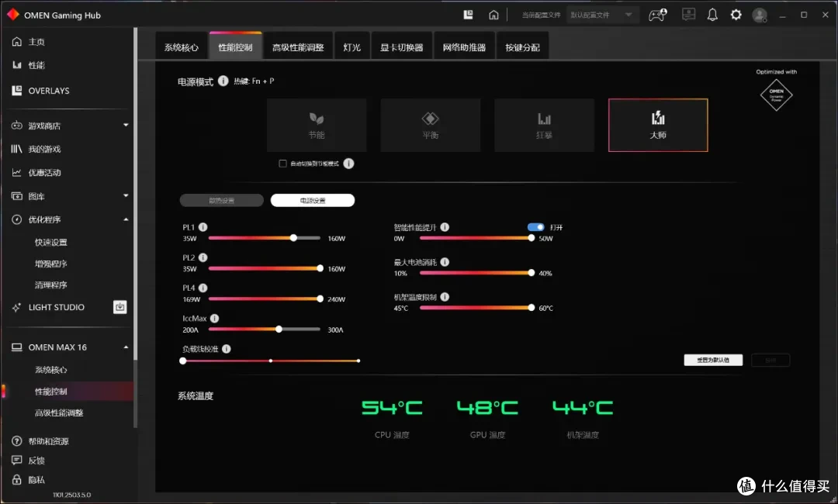Select the 平衡 balanced power mode

[x=430, y=125]
